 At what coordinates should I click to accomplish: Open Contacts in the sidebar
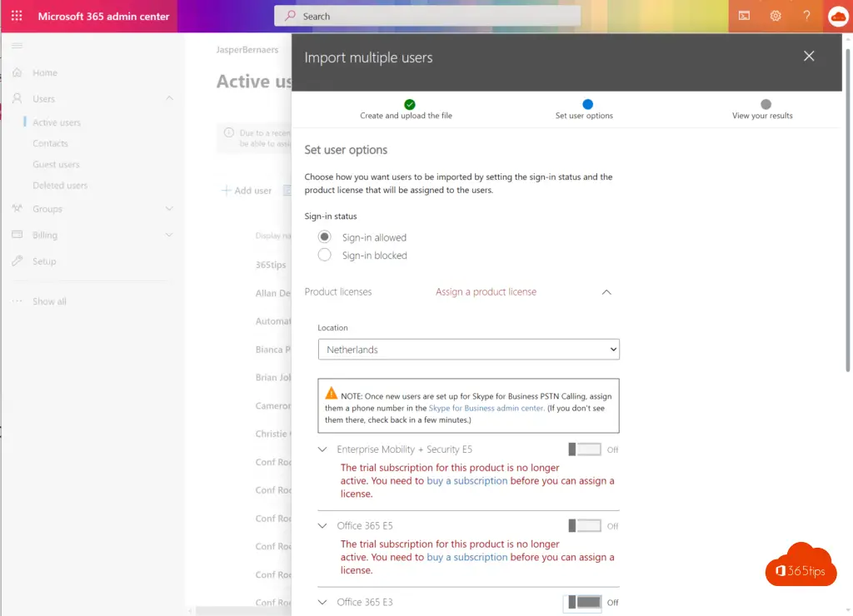(x=50, y=143)
